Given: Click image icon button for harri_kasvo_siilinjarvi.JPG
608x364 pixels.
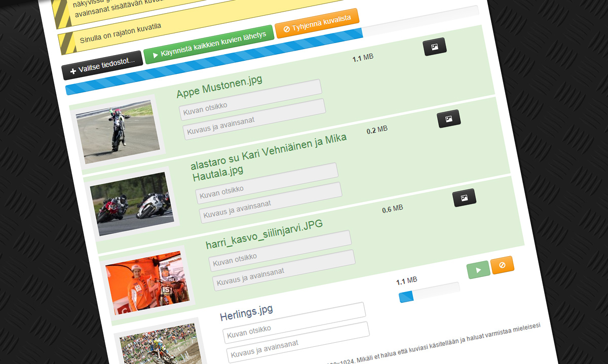Looking at the screenshot, I should pos(464,197).
